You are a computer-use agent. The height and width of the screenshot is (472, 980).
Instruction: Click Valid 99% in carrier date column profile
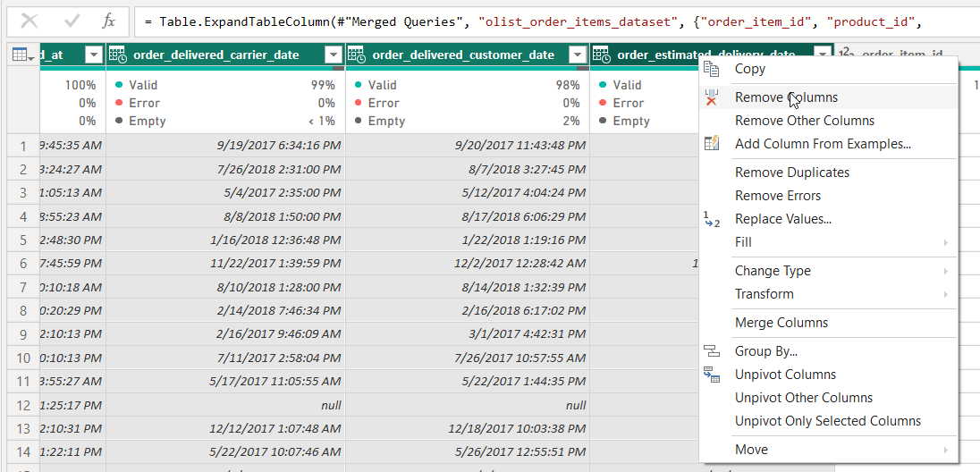[x=225, y=85]
